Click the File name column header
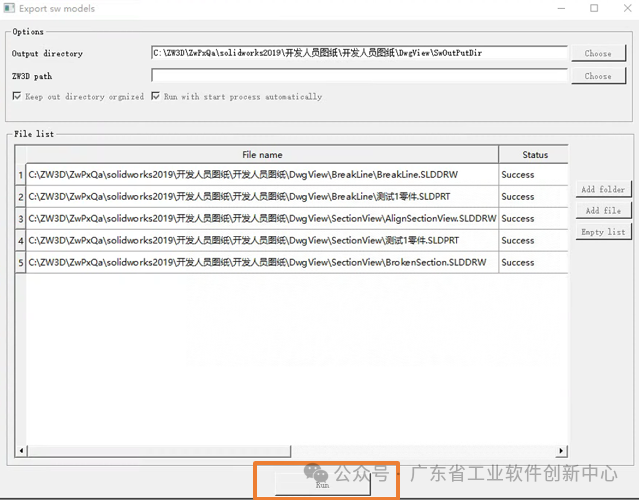639x500 pixels. tap(262, 155)
